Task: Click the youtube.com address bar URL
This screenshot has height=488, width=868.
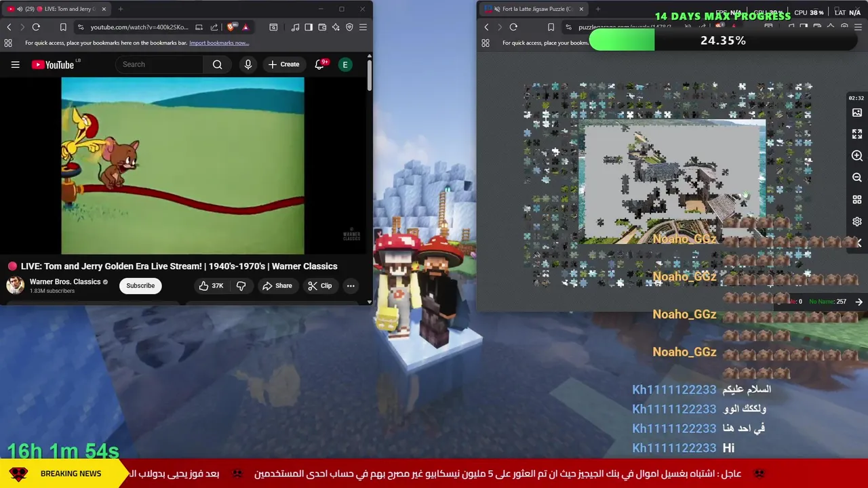Action: click(139, 27)
